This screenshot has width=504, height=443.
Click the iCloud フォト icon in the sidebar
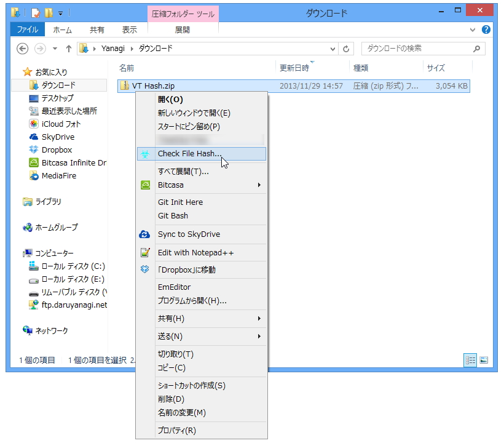pos(35,124)
